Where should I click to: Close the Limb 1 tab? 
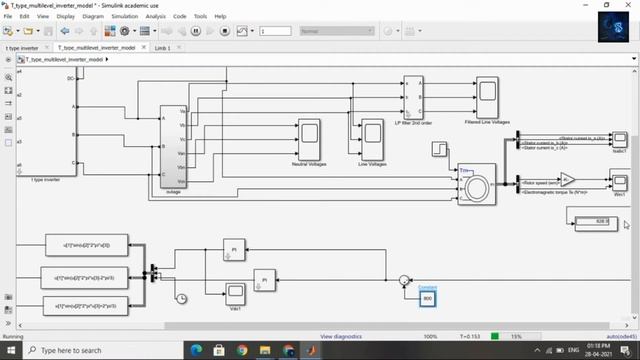pos(179,47)
